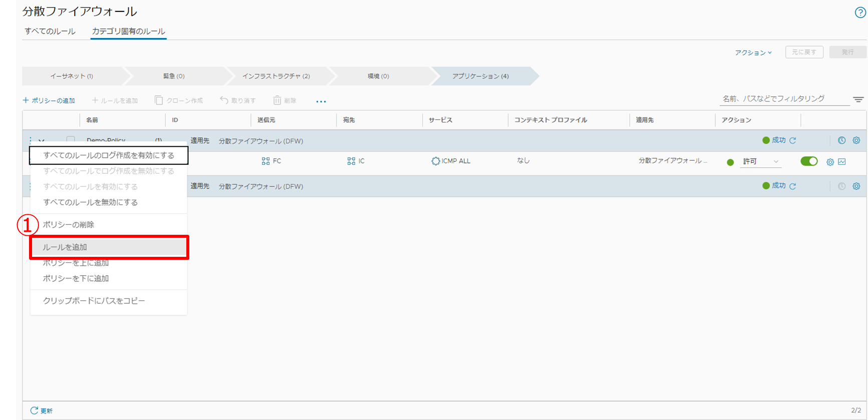Click the name/path filter search field
Screen dimensions: 868x420
coord(784,99)
